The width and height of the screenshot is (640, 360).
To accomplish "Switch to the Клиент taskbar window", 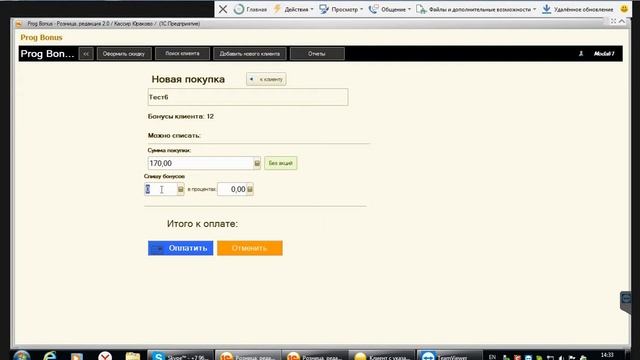I will (382, 355).
